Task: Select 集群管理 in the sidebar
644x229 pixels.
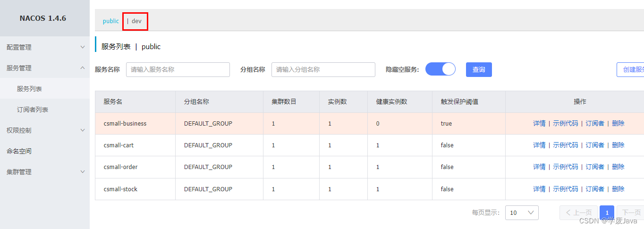Action: 19,172
